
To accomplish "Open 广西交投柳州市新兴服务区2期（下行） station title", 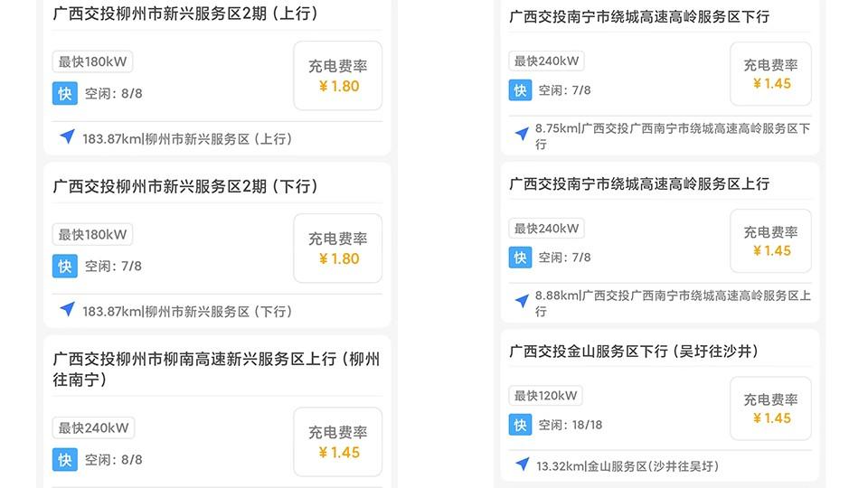I will click(x=185, y=186).
